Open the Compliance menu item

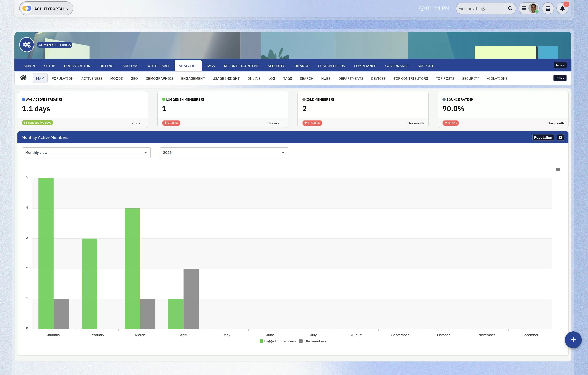(x=365, y=66)
